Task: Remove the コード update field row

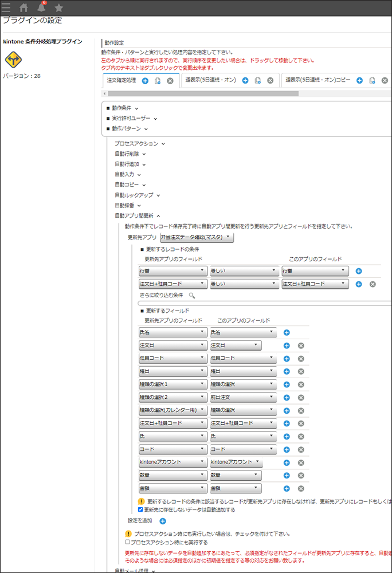Action: click(301, 449)
